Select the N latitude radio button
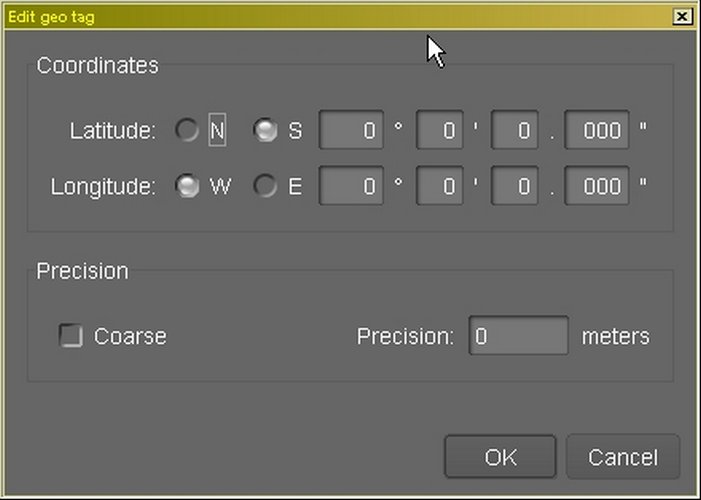 point(187,131)
